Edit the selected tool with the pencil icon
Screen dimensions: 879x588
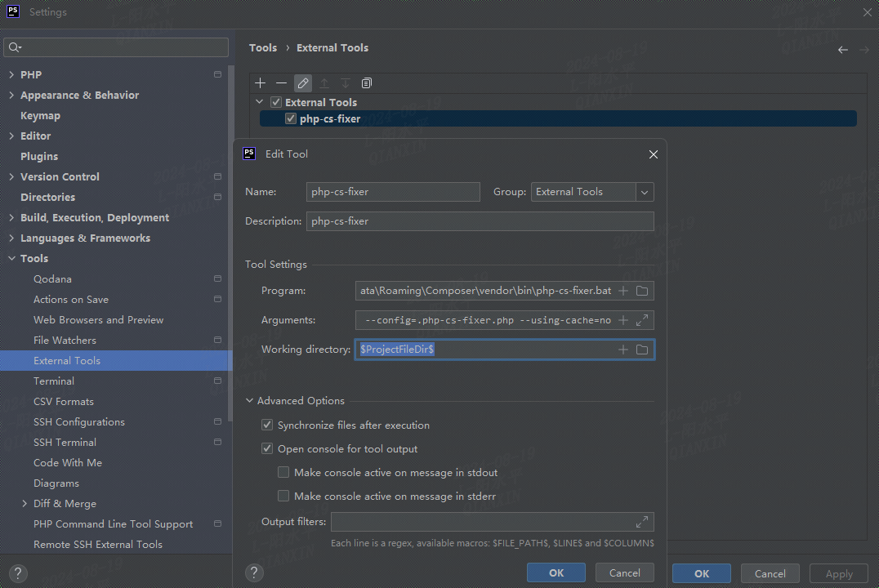pyautogui.click(x=303, y=82)
